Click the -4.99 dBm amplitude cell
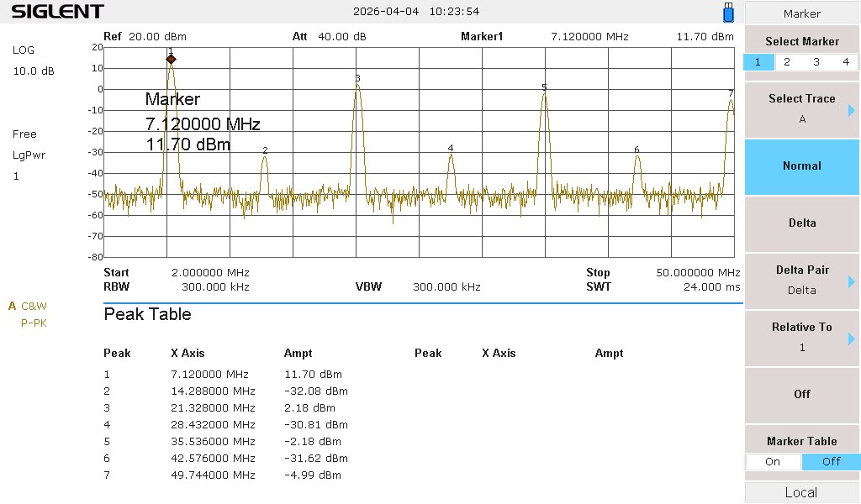 coord(313,475)
